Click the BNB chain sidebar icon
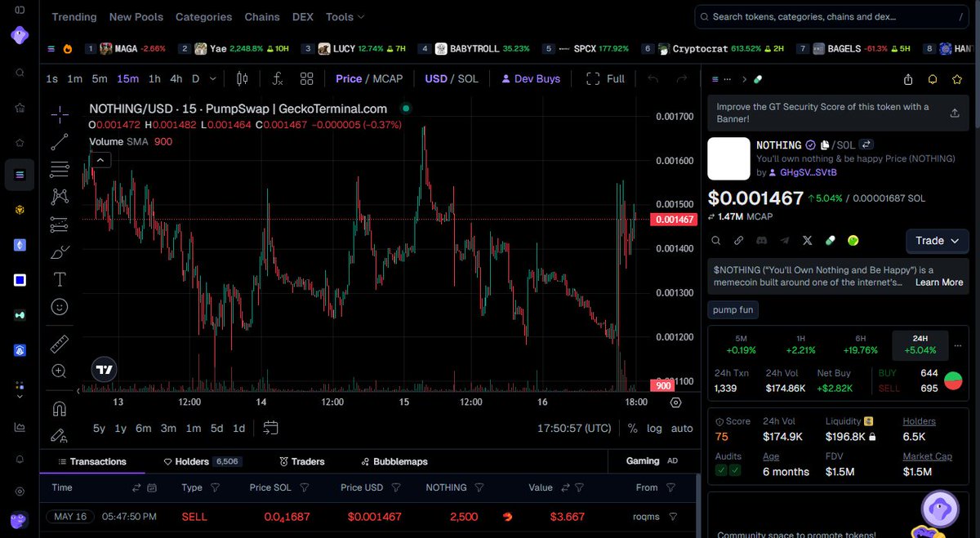This screenshot has height=538, width=980. (x=20, y=210)
